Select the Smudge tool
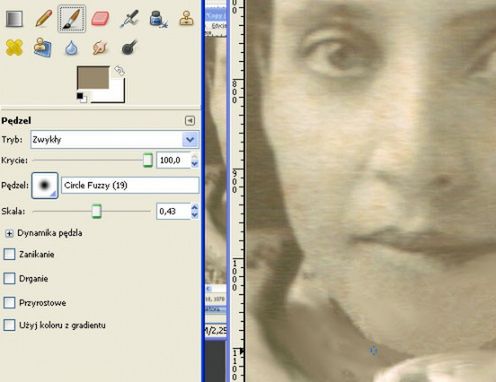 point(100,48)
